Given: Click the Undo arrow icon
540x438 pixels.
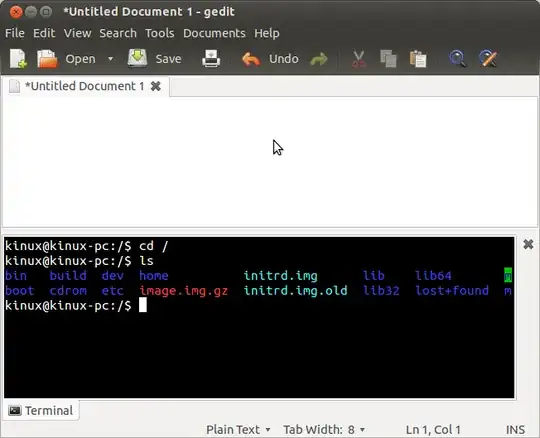Looking at the screenshot, I should 251,59.
